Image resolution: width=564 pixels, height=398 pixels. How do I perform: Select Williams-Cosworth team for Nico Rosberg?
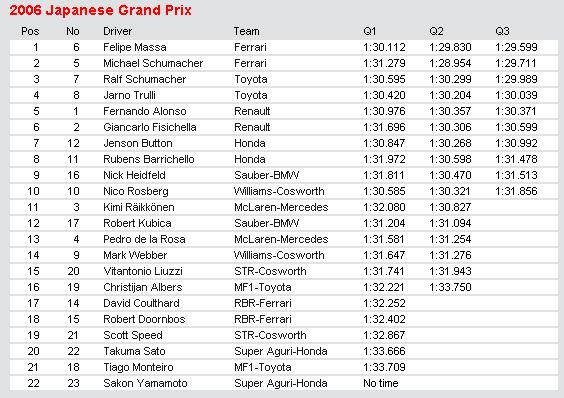[279, 191]
